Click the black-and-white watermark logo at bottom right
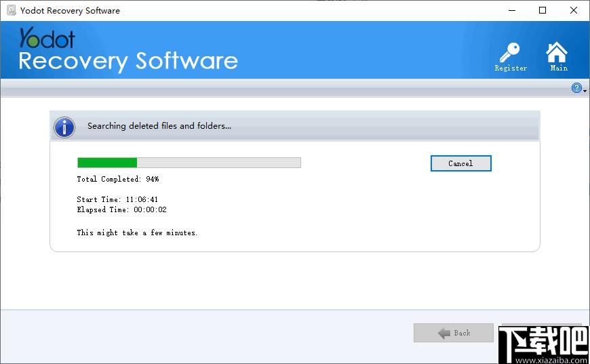The height and width of the screenshot is (364, 590). click(x=543, y=342)
